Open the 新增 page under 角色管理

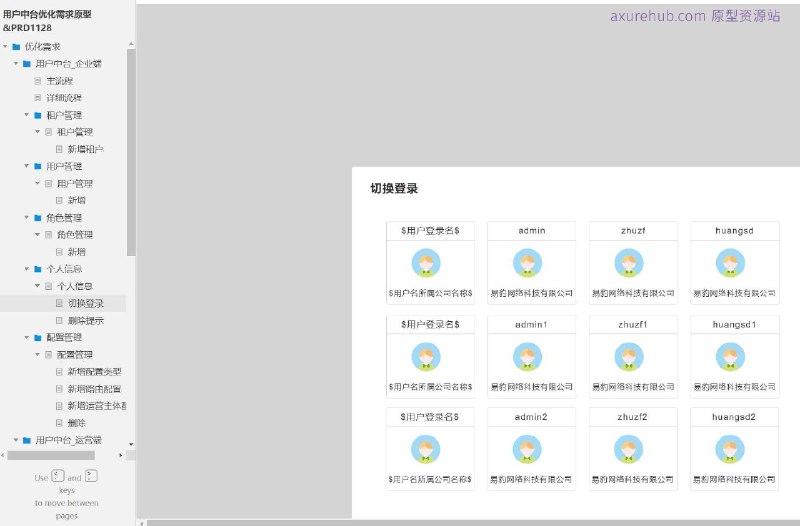click(77, 252)
